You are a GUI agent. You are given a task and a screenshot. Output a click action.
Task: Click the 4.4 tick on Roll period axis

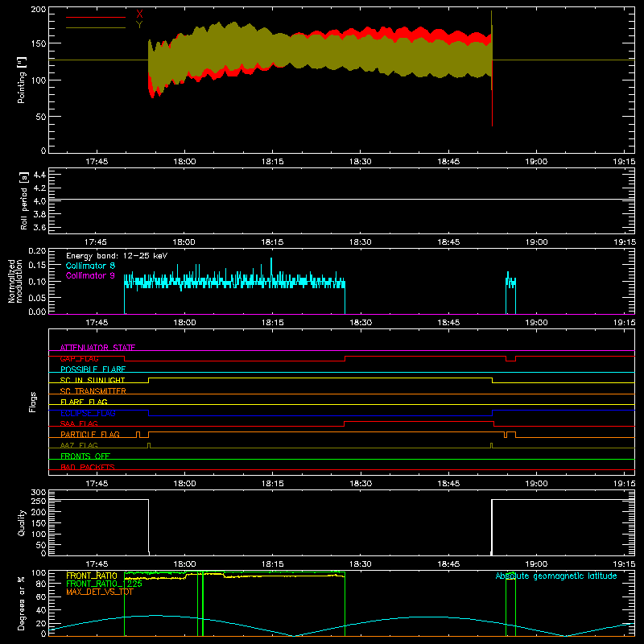pos(39,175)
